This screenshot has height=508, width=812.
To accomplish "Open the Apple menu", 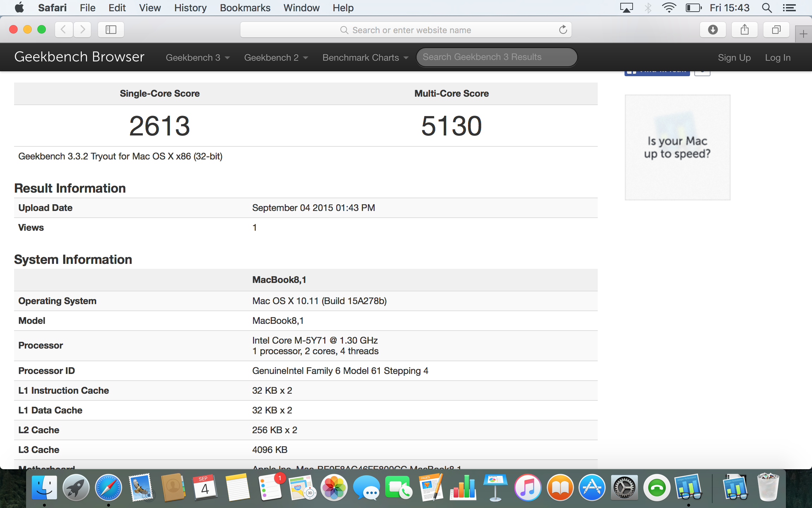I will point(19,8).
